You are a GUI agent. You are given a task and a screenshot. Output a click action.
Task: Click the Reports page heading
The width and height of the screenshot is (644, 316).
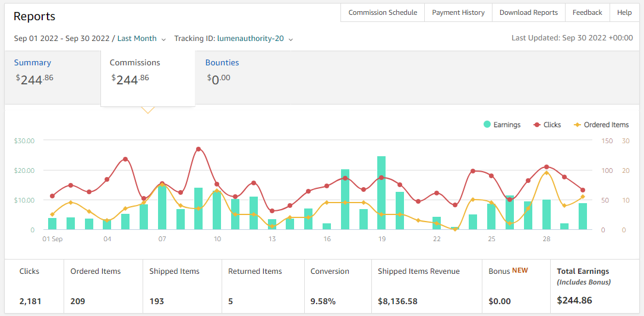(34, 17)
